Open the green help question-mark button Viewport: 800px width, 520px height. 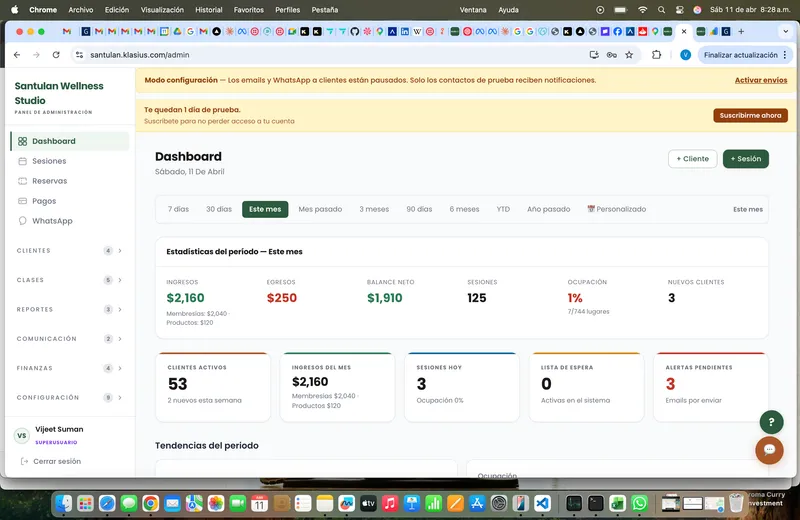point(771,422)
